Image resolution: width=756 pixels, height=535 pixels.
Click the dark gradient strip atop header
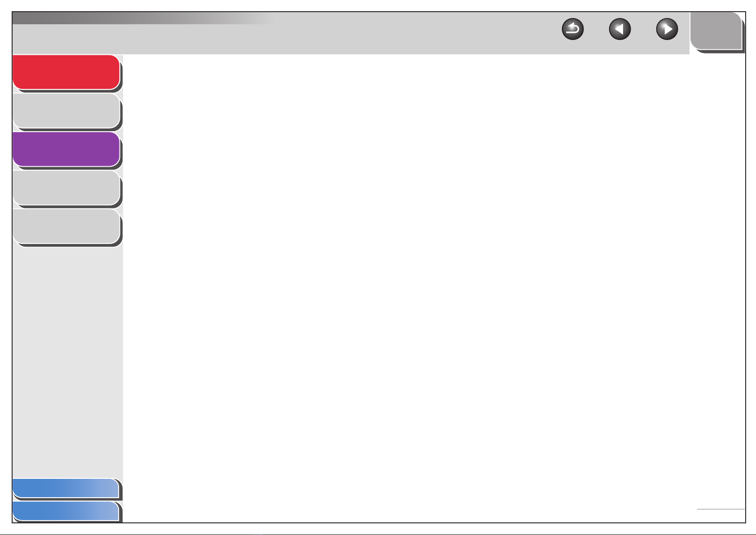pyautogui.click(x=144, y=18)
